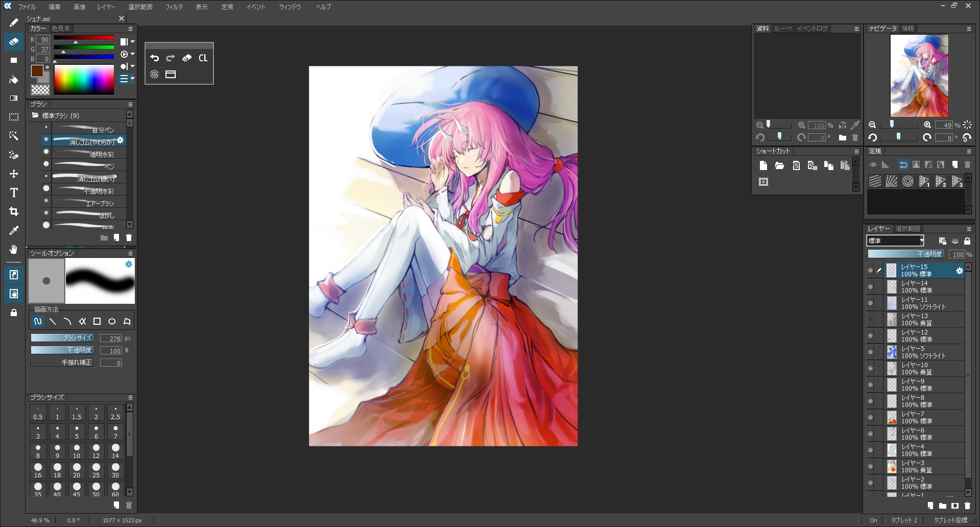Open the レイヤー menu in menu bar
This screenshot has width=980, height=527.
coord(106,7)
